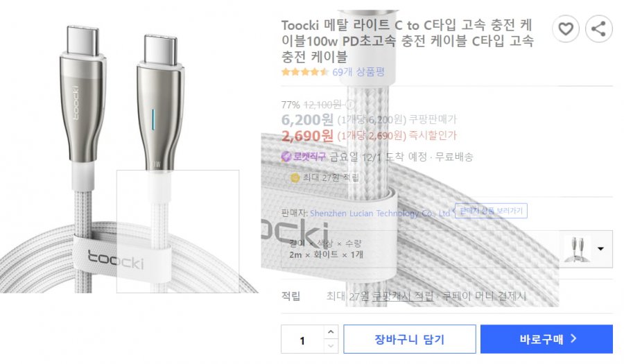Click the yellow star rating icons
The image size is (624, 364).
point(305,72)
